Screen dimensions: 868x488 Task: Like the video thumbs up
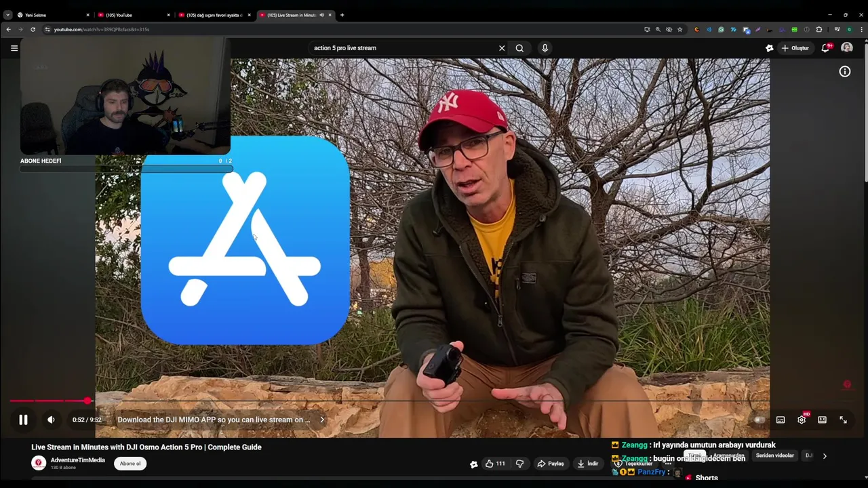pyautogui.click(x=495, y=464)
